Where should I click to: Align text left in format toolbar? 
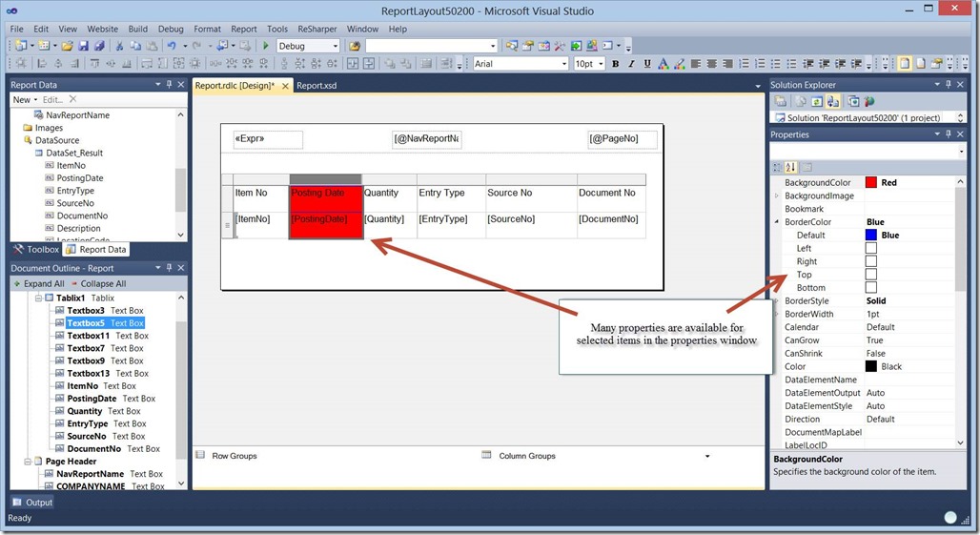(696, 64)
